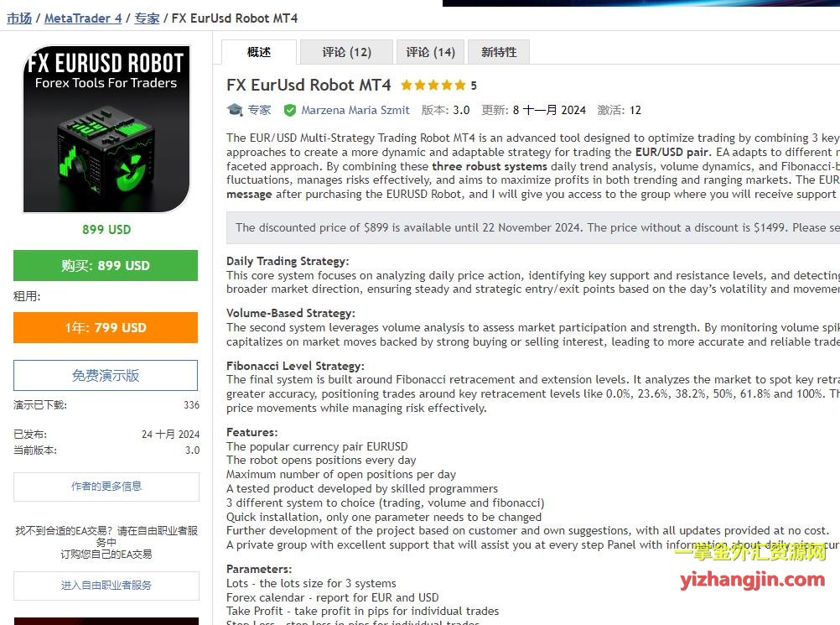
Task: Open the 市场 breadcrumb link
Action: [19, 18]
